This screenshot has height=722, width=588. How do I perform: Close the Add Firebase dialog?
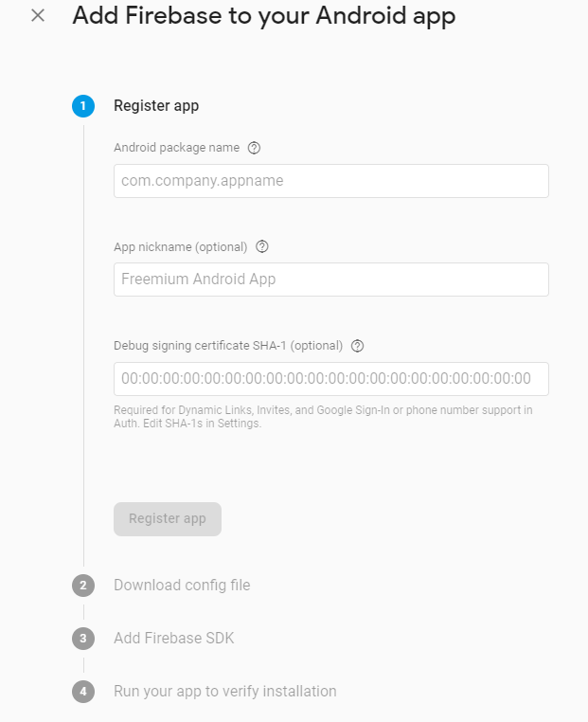(x=38, y=16)
